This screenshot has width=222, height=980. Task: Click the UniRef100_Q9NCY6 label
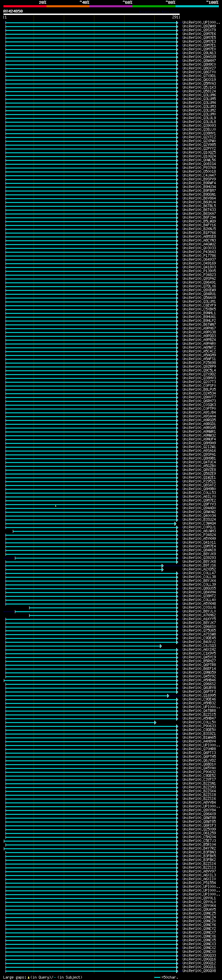[x=199, y=924]
